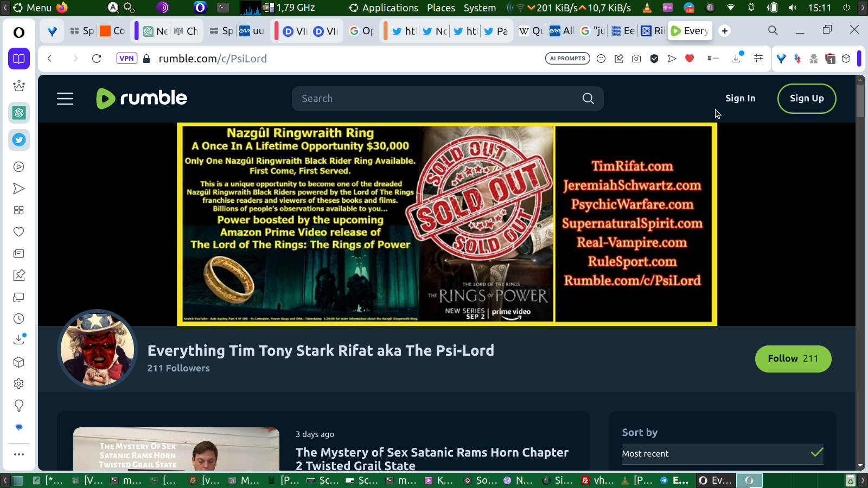Open Speed Dial grid in sidebar
Image resolution: width=868 pixels, height=488 pixels.
pyautogui.click(x=19, y=210)
